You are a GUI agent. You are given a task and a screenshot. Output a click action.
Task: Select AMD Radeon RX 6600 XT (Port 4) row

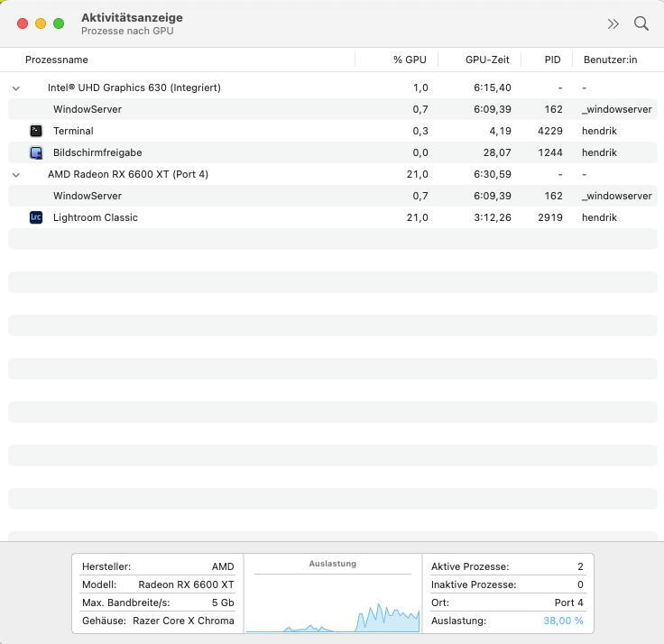[332, 174]
